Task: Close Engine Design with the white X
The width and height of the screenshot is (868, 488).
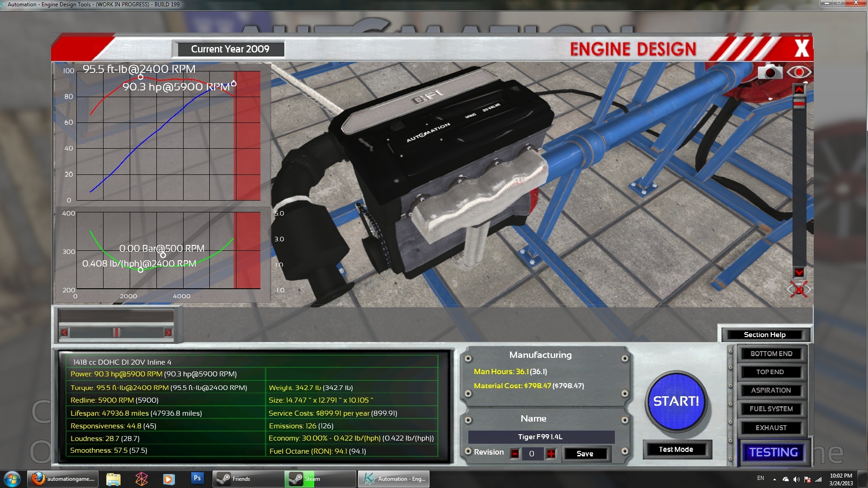Action: (x=802, y=48)
